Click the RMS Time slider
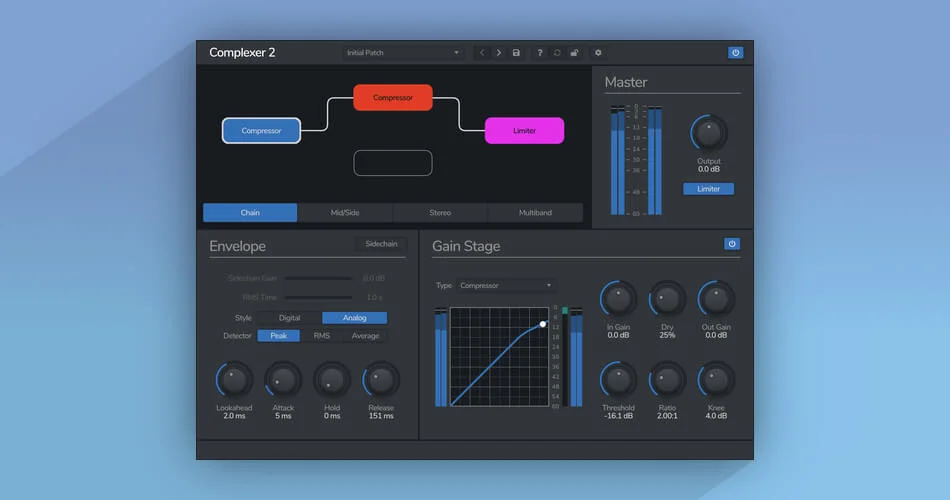This screenshot has width=950, height=500. click(318, 298)
